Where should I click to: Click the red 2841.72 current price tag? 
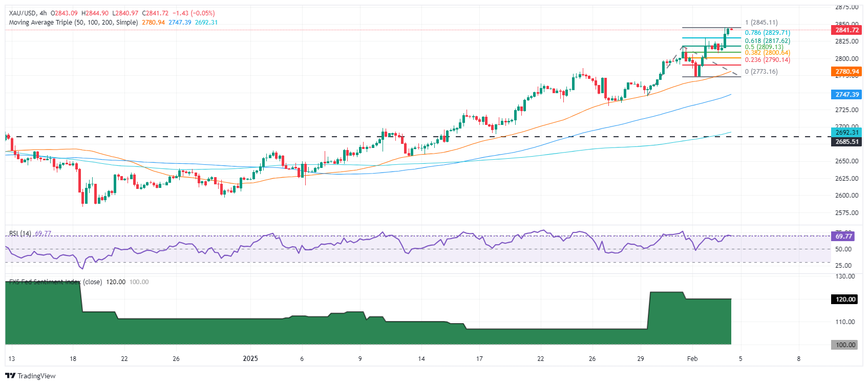coord(846,30)
